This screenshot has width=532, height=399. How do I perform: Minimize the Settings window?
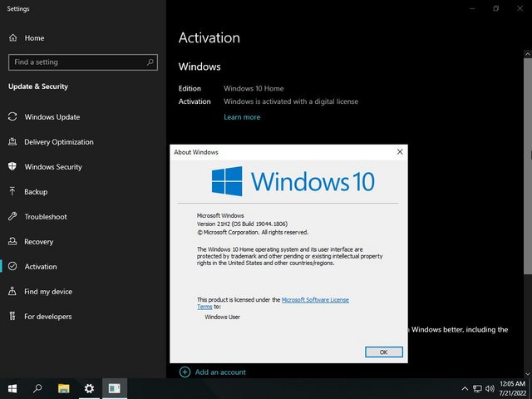tap(472, 8)
